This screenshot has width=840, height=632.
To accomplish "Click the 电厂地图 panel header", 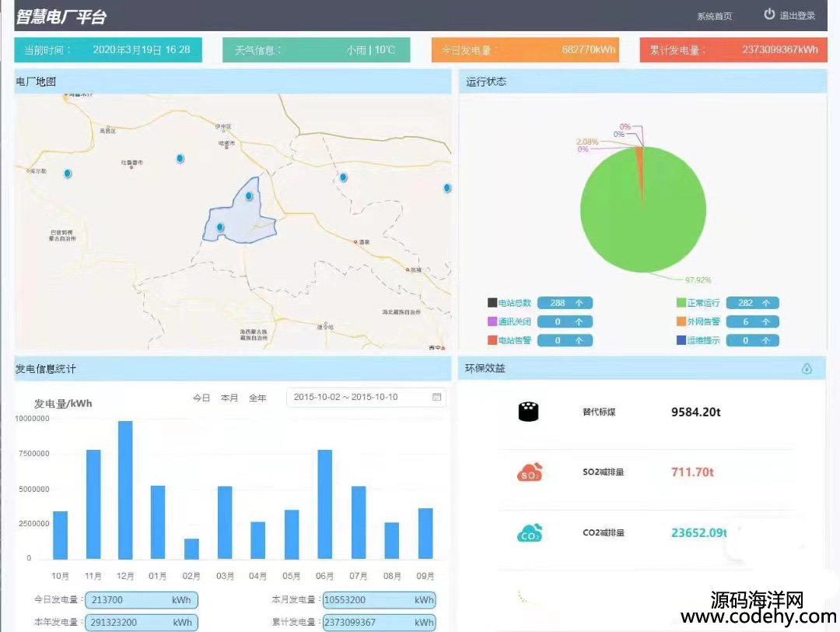I will click(x=233, y=82).
